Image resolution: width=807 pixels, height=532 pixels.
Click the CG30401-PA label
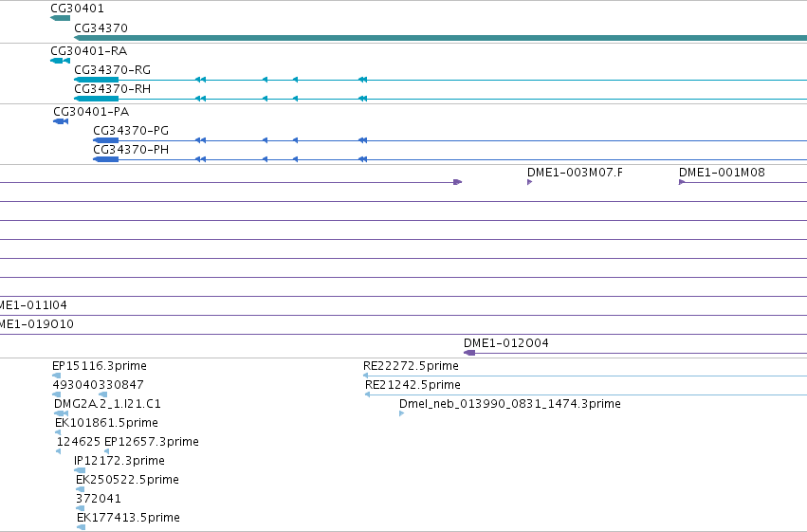click(91, 112)
